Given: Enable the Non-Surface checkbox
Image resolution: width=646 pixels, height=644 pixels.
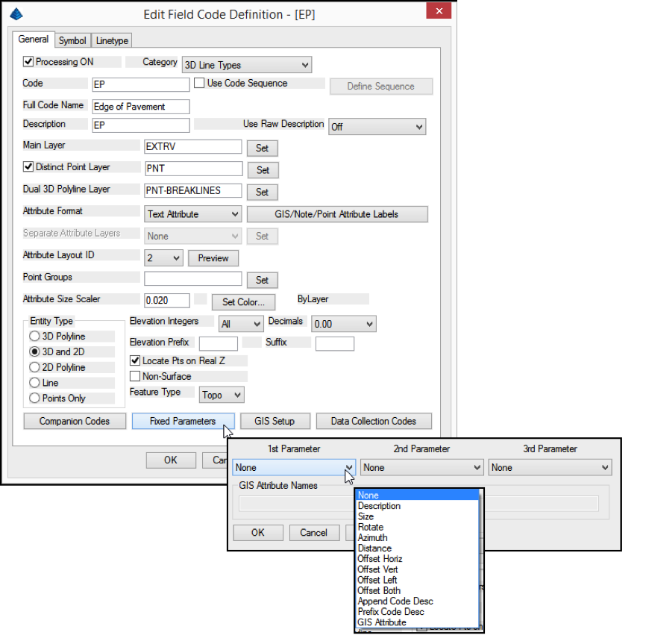Looking at the screenshot, I should 135,376.
